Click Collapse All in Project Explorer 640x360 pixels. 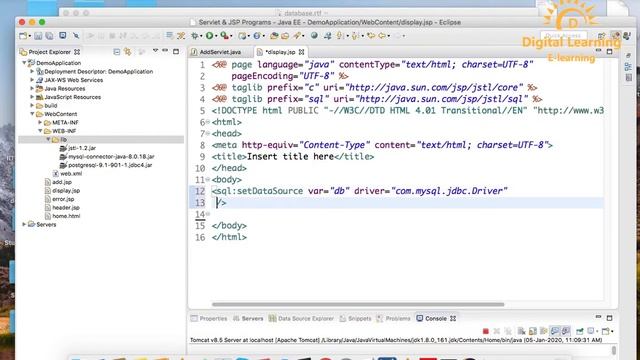pyautogui.click(x=117, y=52)
